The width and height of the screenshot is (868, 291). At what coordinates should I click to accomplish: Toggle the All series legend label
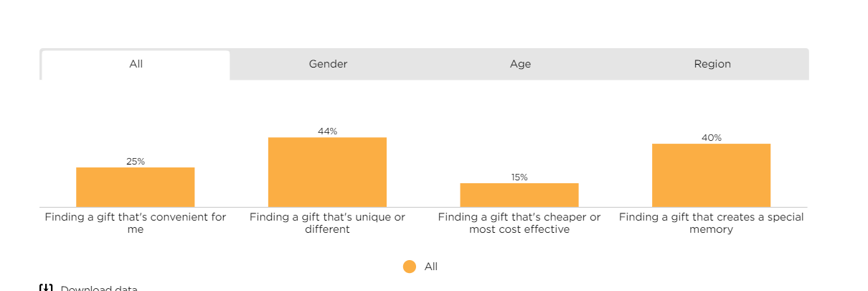tap(431, 267)
